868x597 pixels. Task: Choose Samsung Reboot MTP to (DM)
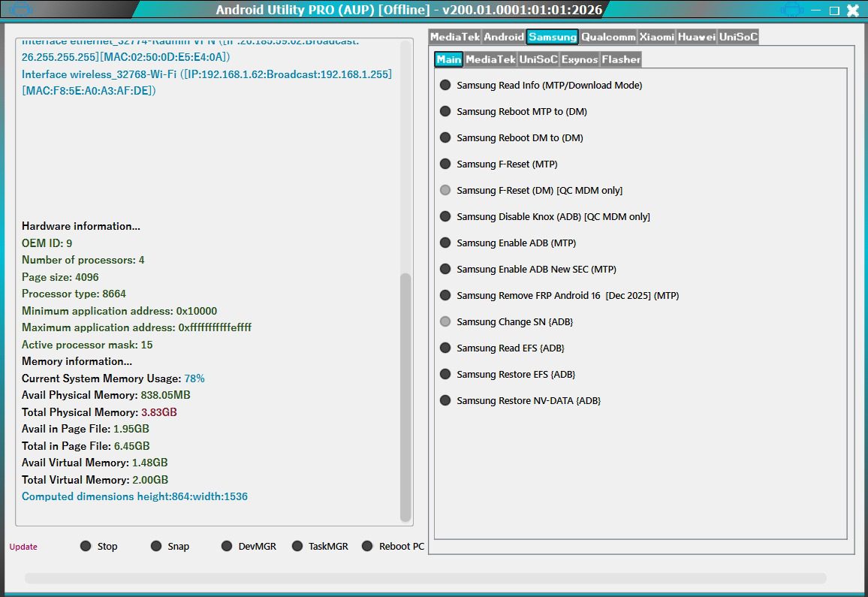[514, 111]
